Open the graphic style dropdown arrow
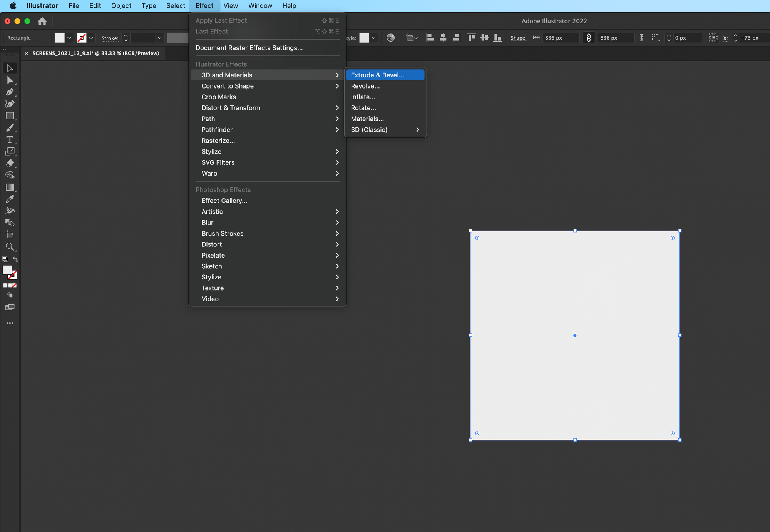The image size is (770, 532). pos(373,38)
